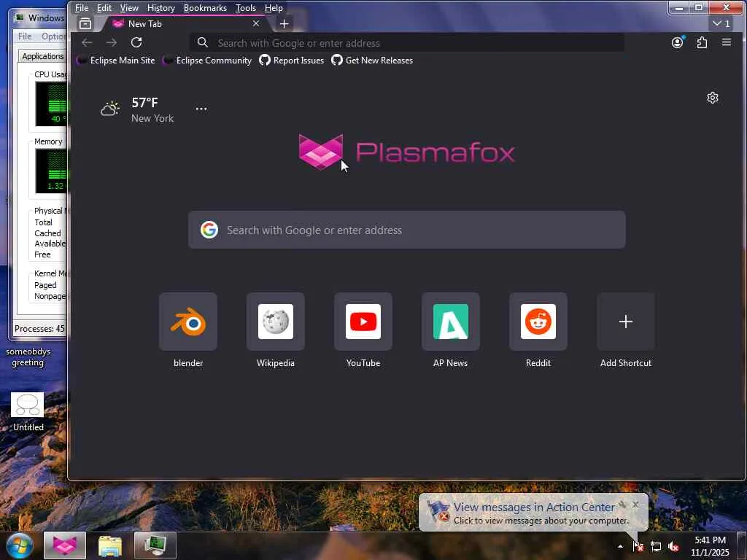Viewport: 747px width, 560px height.
Task: Open Get New Releases bookmark
Action: 373,61
